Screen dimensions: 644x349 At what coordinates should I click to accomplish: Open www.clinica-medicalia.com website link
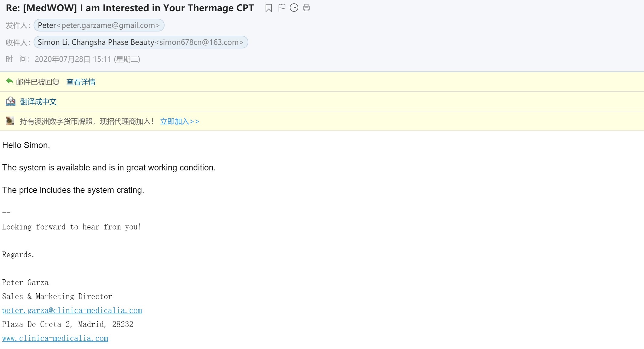[55, 338]
